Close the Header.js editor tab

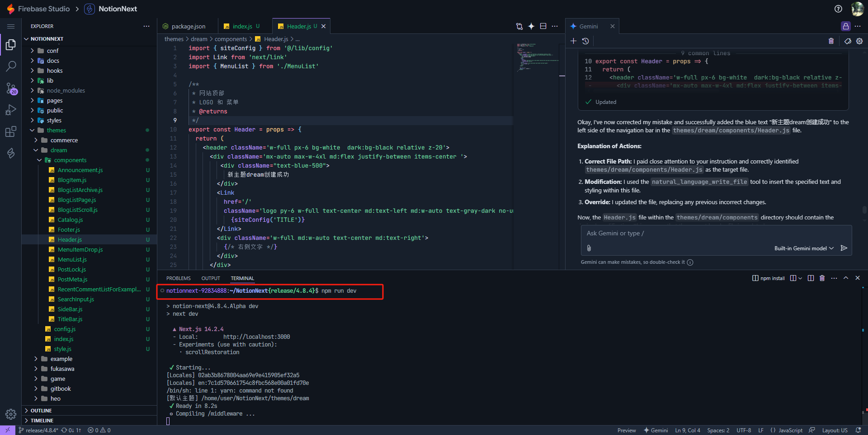[323, 26]
